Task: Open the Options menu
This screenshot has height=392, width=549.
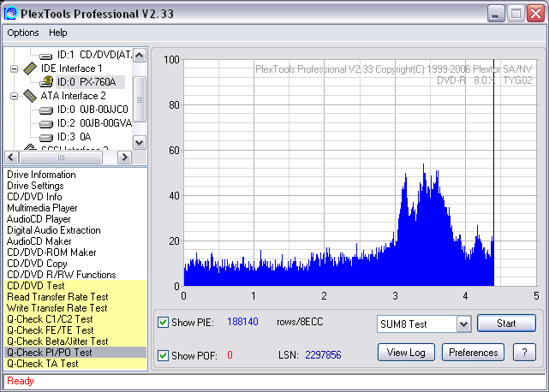Action: pyautogui.click(x=23, y=33)
